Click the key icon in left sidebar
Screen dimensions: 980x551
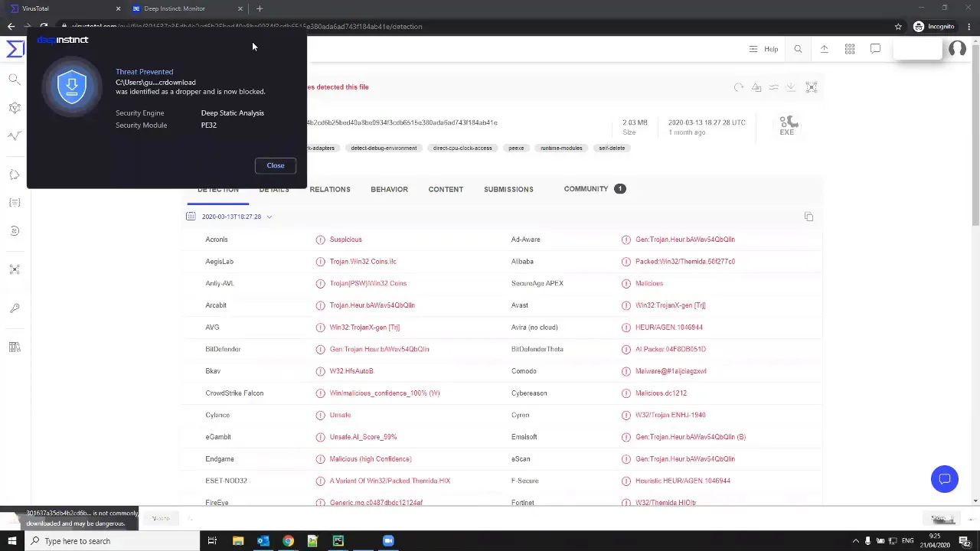[x=15, y=308]
